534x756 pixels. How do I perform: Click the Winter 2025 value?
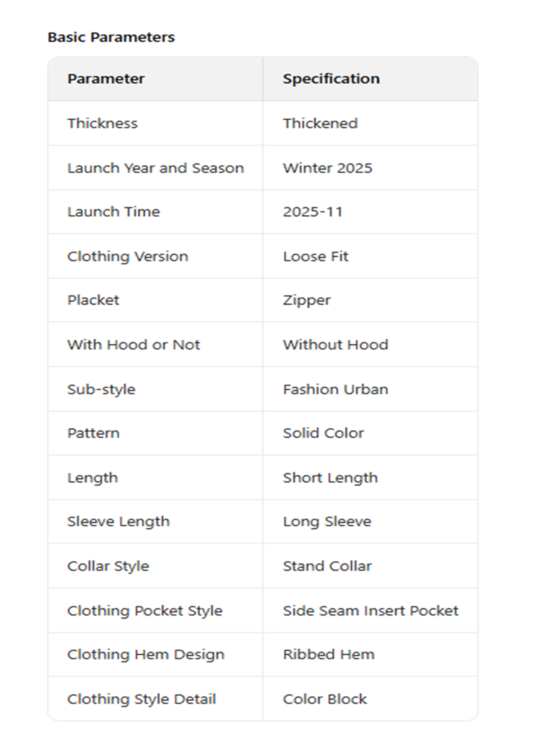tap(327, 168)
